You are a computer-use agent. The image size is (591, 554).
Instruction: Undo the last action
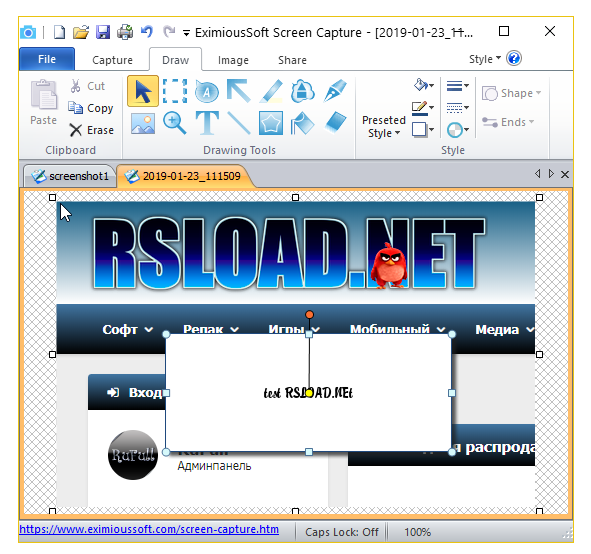point(147,32)
